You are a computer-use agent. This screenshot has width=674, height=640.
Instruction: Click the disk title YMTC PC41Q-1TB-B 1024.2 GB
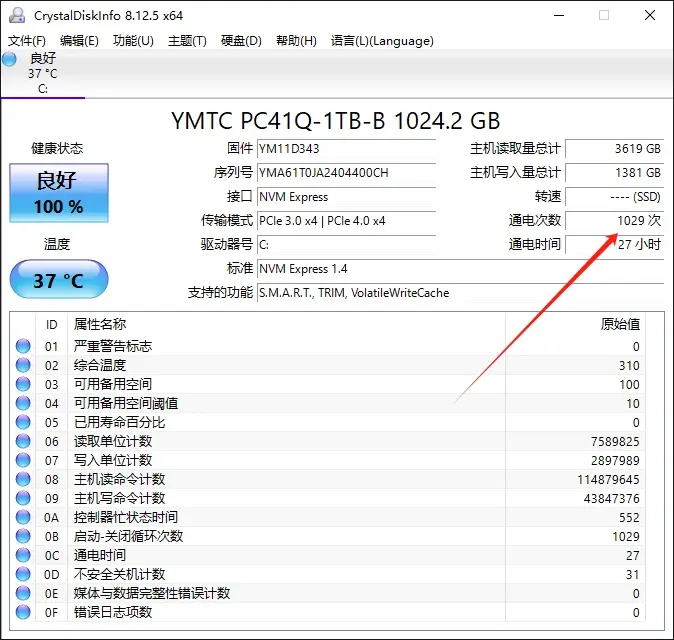(x=335, y=121)
